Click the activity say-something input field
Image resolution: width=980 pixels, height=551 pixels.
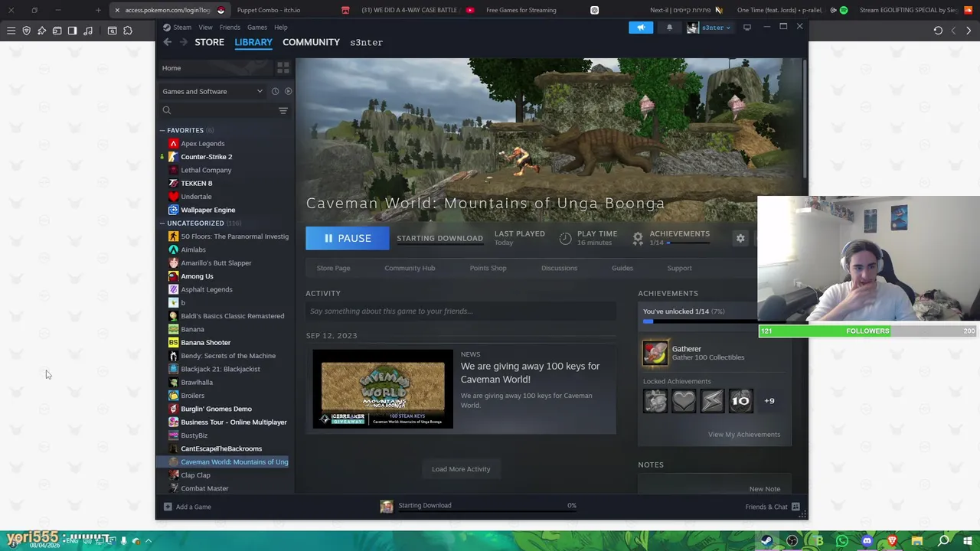point(461,311)
